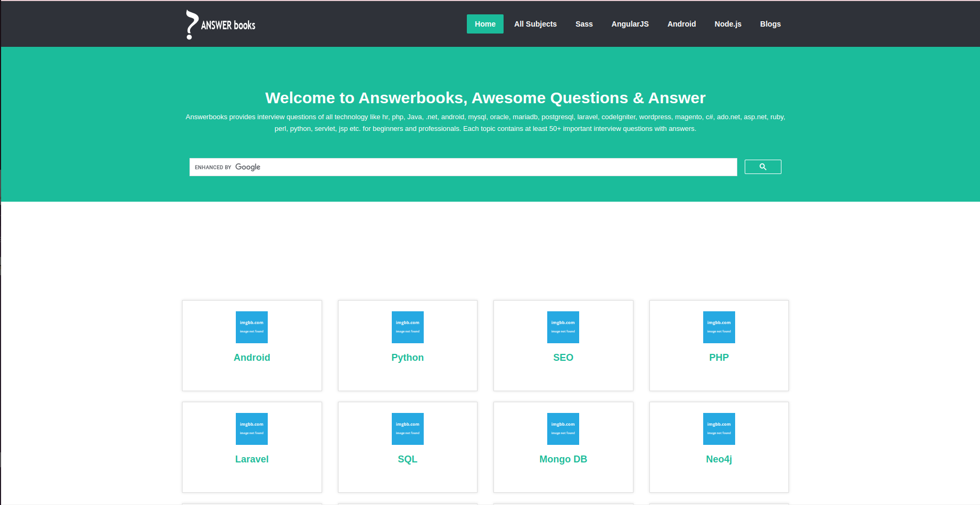This screenshot has width=980, height=505.
Task: Click the Mongo DB image thumbnail
Action: (563, 429)
